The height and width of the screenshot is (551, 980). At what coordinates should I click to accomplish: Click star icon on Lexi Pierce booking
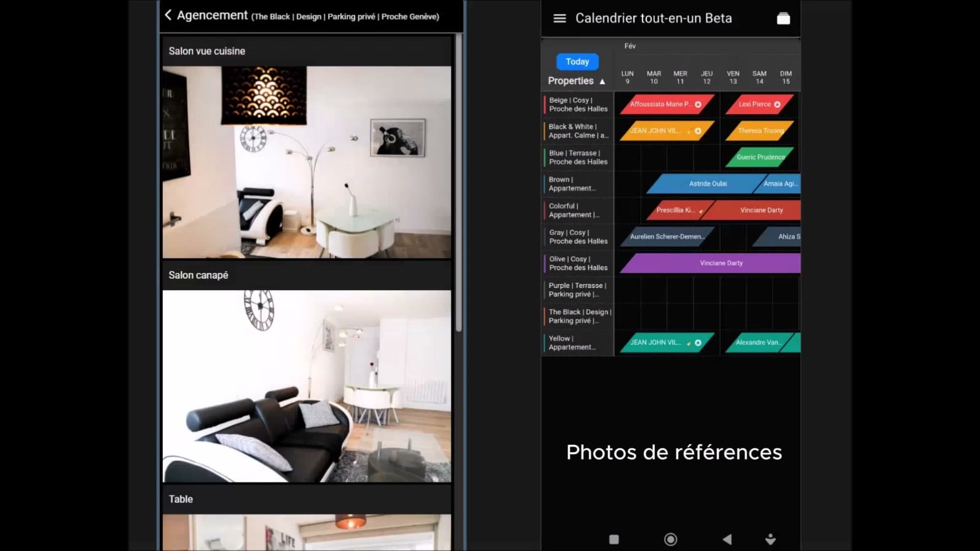click(777, 105)
